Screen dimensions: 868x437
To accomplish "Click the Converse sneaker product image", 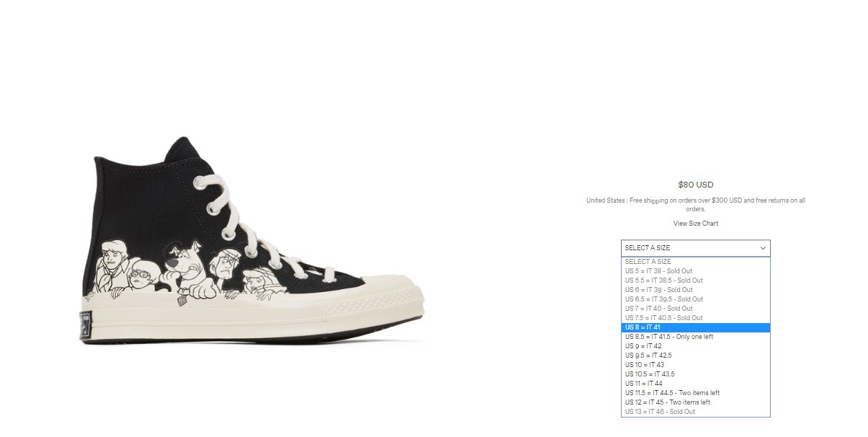I will pyautogui.click(x=259, y=240).
